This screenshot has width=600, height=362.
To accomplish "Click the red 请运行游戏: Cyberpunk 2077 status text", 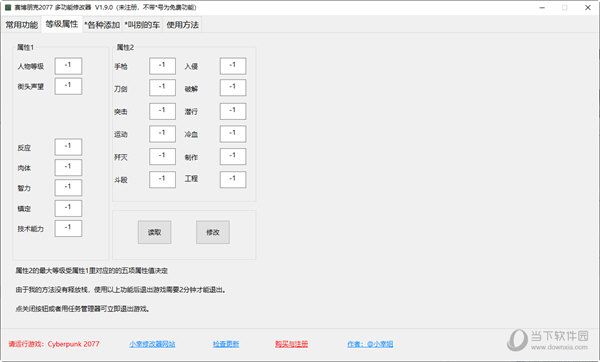I will pos(54,344).
